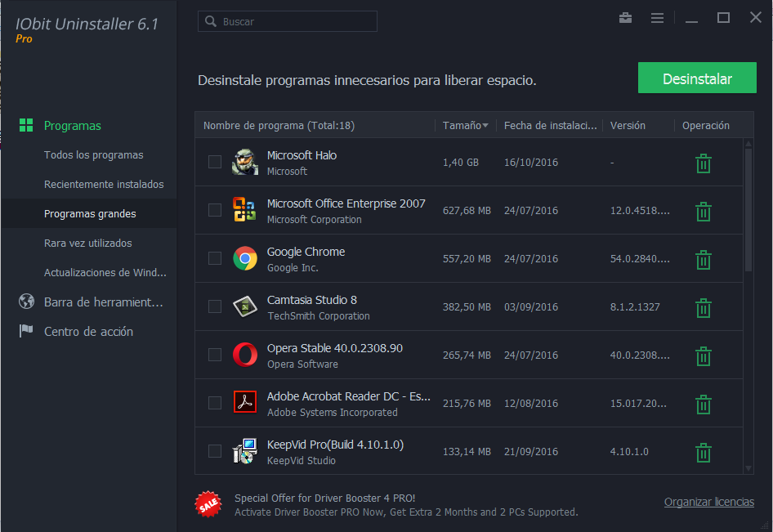Click the trash icon for KeepVid Pro
This screenshot has width=773, height=532.
click(703, 453)
